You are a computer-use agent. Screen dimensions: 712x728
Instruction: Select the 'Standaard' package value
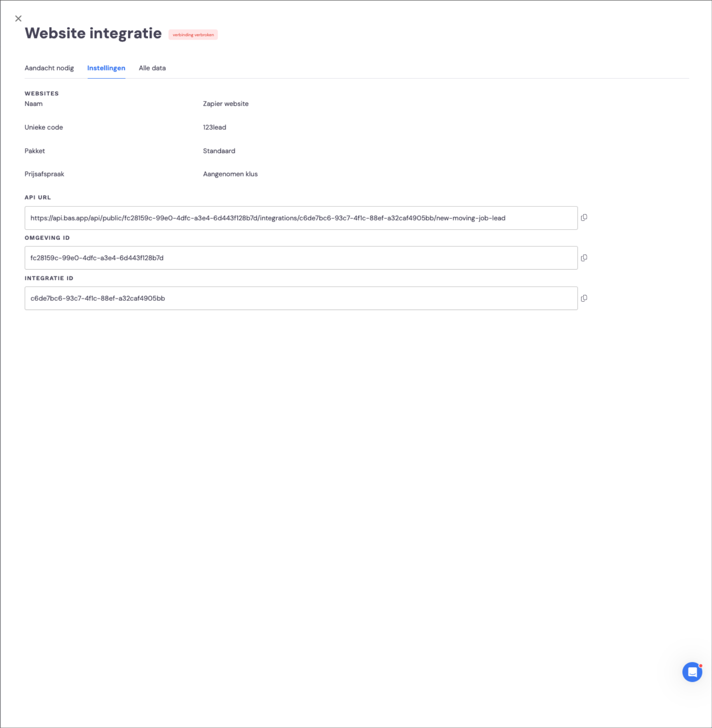[x=219, y=151]
